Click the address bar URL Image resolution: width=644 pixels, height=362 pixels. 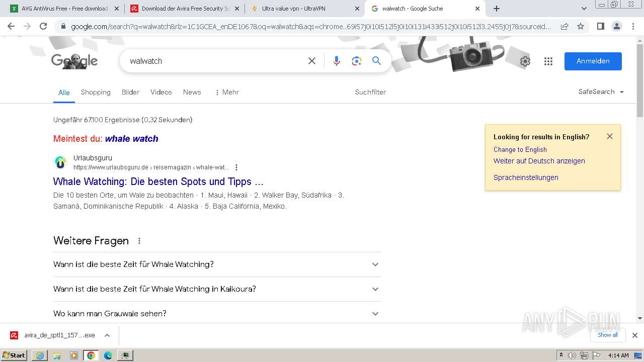(311, 27)
